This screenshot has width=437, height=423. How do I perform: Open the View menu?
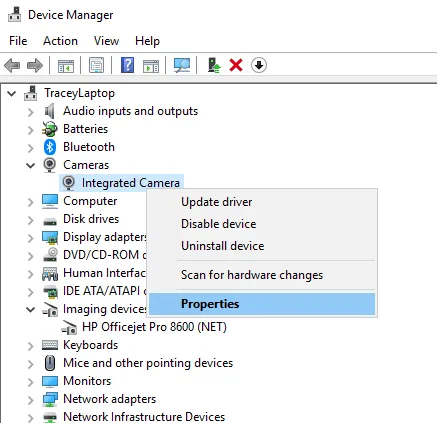pos(106,41)
